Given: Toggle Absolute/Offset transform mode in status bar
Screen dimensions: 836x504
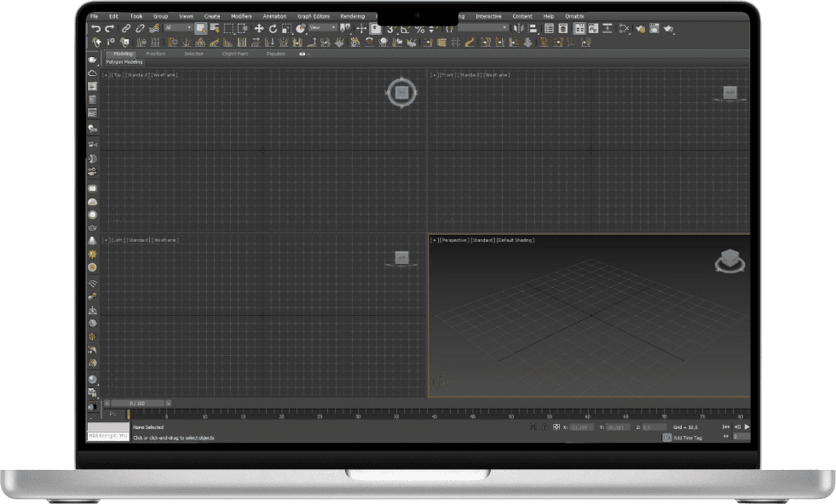Looking at the screenshot, I should (x=556, y=427).
